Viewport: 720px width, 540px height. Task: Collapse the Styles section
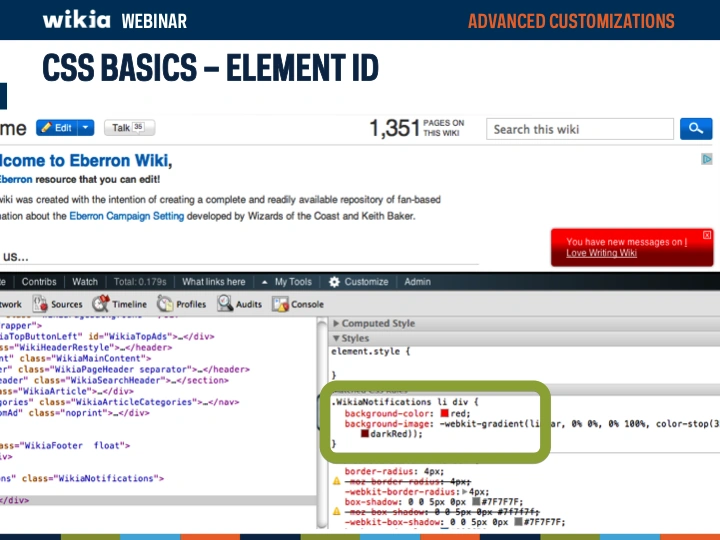pos(336,339)
